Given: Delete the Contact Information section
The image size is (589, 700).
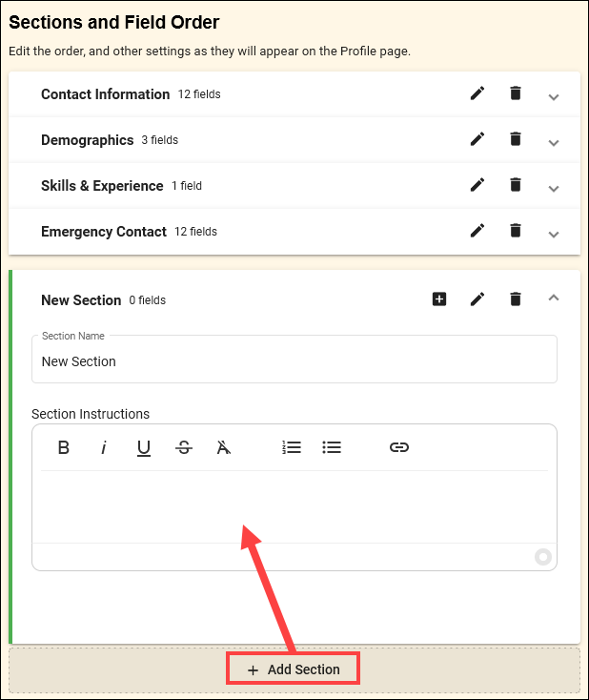Looking at the screenshot, I should click(x=516, y=93).
